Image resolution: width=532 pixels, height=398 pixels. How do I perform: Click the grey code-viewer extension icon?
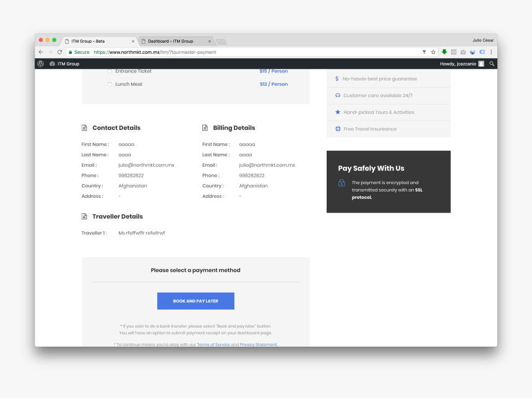[453, 52]
